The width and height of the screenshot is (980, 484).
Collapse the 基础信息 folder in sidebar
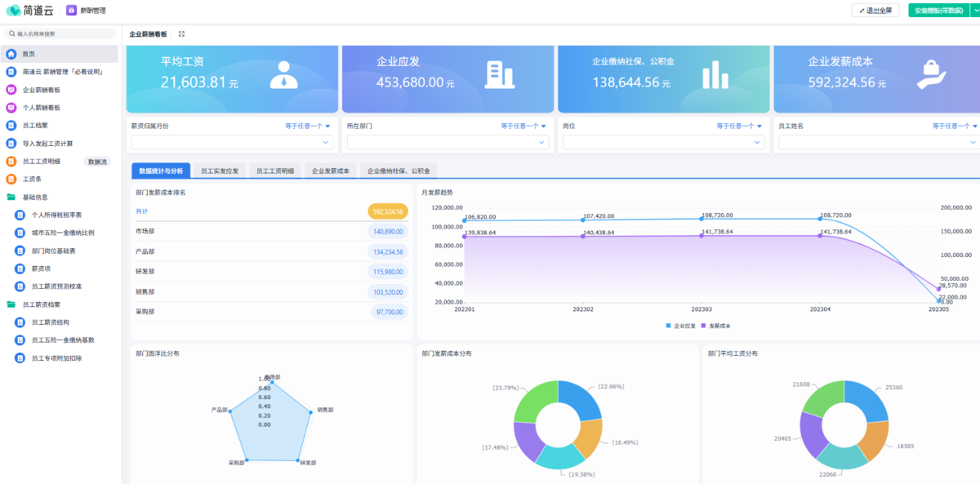coord(11,197)
